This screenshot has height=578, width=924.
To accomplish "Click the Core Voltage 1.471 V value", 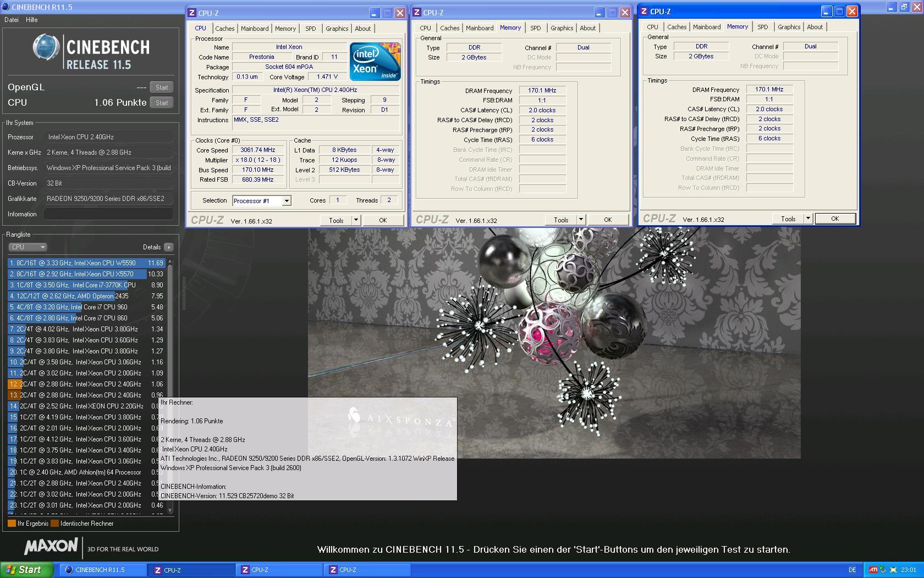I will click(327, 77).
